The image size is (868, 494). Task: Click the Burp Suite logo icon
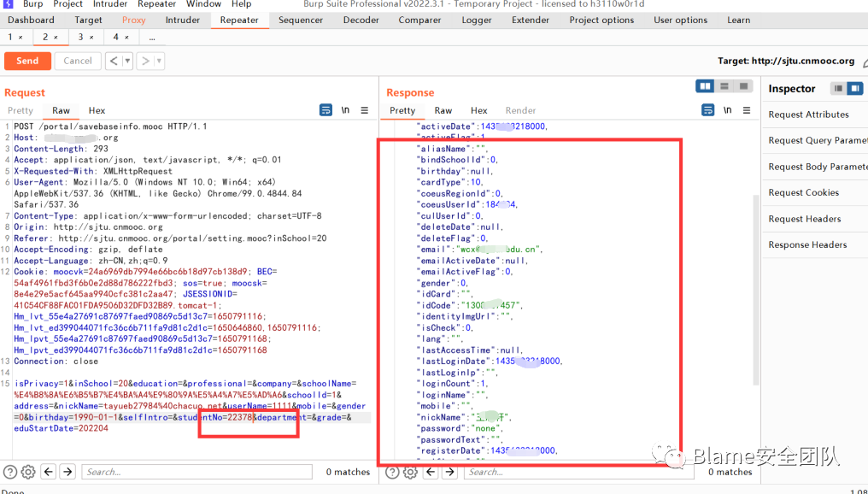coord(8,4)
